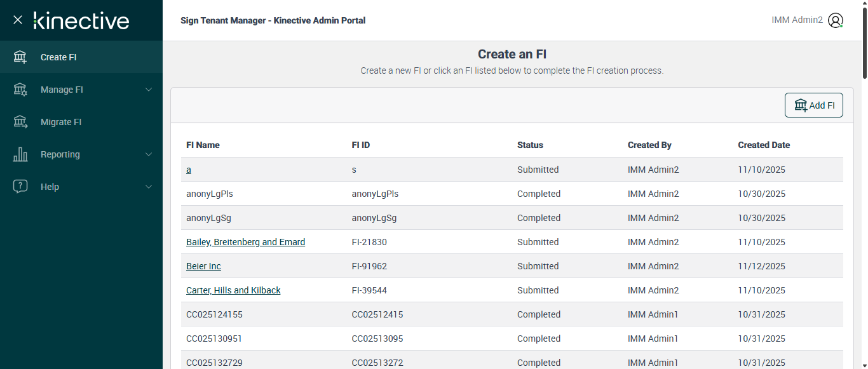Expand the Manage FI submenu chevron

click(x=149, y=90)
